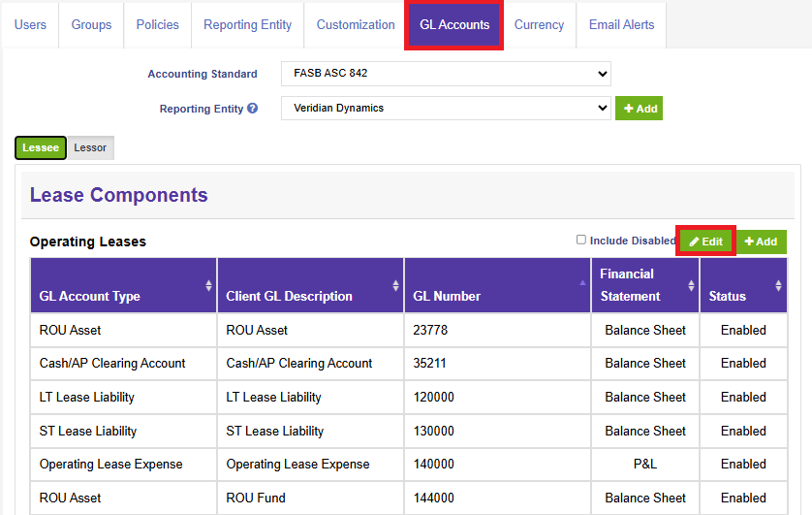Switch to the Lessor toggle
The image size is (812, 515).
tap(90, 147)
